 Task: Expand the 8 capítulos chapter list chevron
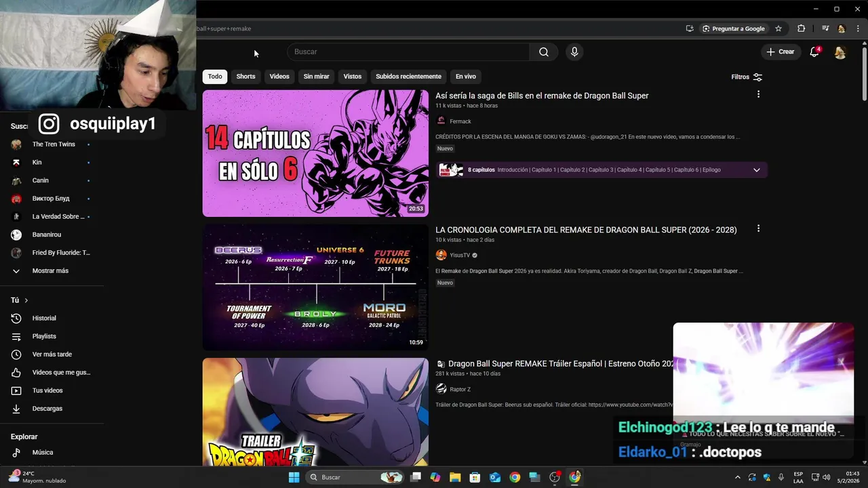(x=757, y=170)
